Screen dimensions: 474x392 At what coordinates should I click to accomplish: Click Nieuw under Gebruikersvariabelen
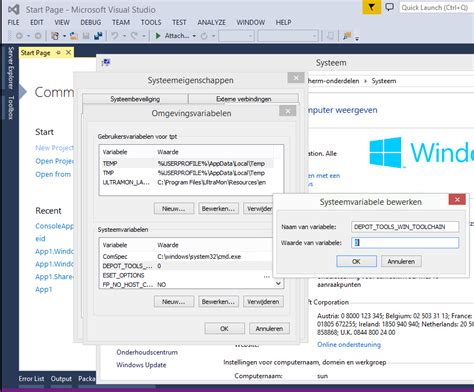tap(174, 209)
